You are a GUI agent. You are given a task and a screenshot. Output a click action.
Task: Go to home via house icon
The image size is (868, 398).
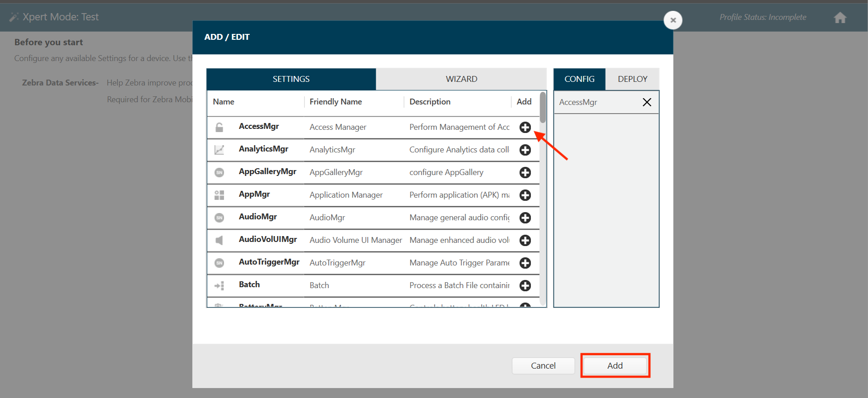[840, 18]
